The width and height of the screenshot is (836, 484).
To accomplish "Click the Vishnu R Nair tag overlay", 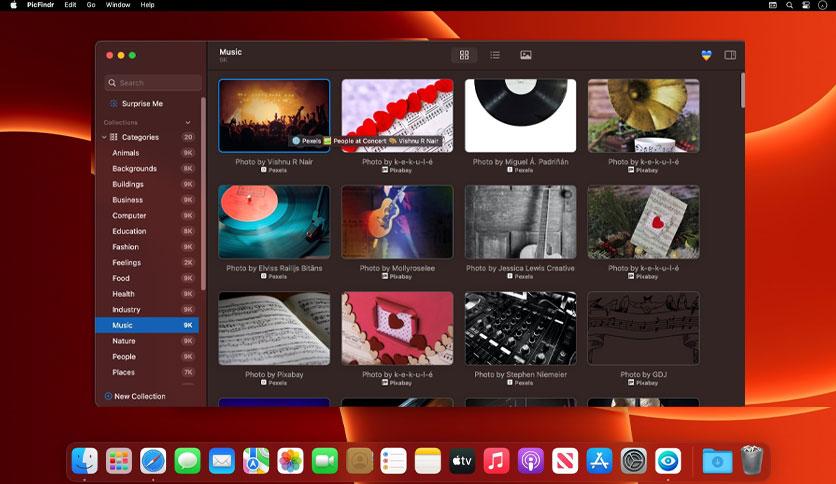I will (414, 141).
